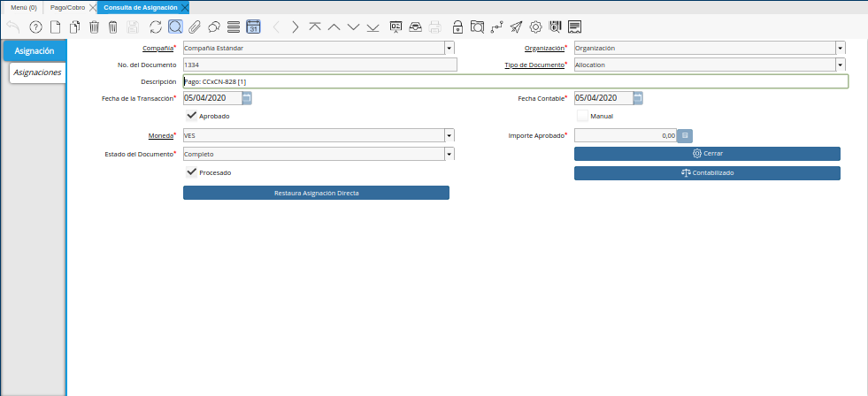Viewport: 868px width, 396px height.
Task: Open history records calendar icon in toolbar
Action: click(253, 27)
